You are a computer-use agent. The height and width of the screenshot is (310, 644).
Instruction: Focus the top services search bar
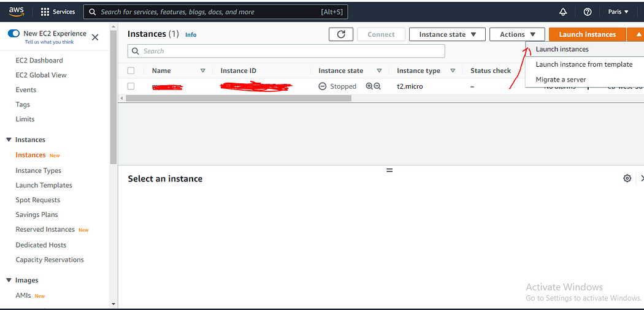(x=216, y=12)
